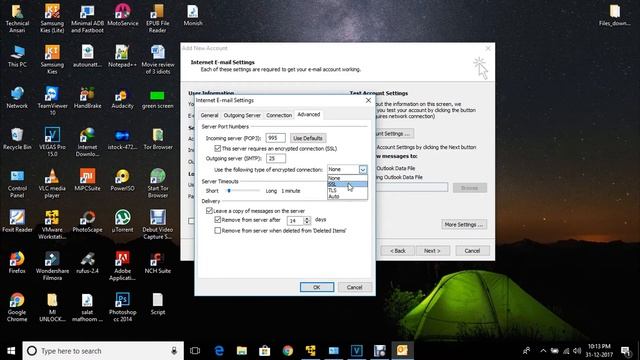This screenshot has height=360, width=640.
Task: Increase remove-after days with the spinner arrows
Action: (x=307, y=218)
